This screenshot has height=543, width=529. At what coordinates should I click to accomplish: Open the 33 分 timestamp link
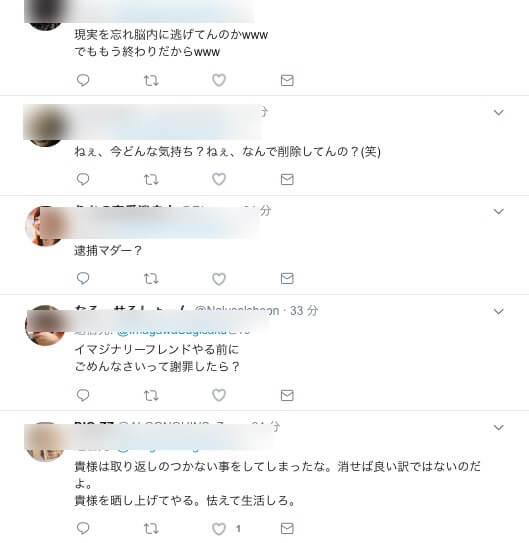point(304,311)
